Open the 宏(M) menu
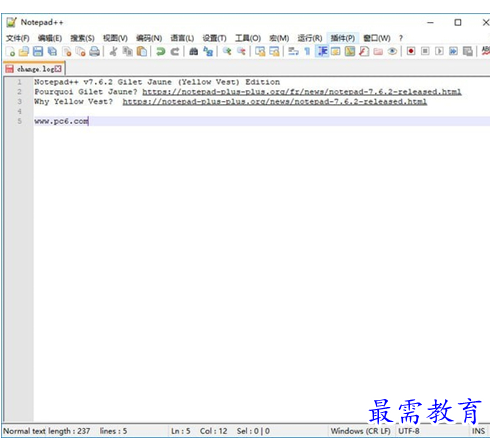Screen dimensions: 490x443 [x=279, y=38]
